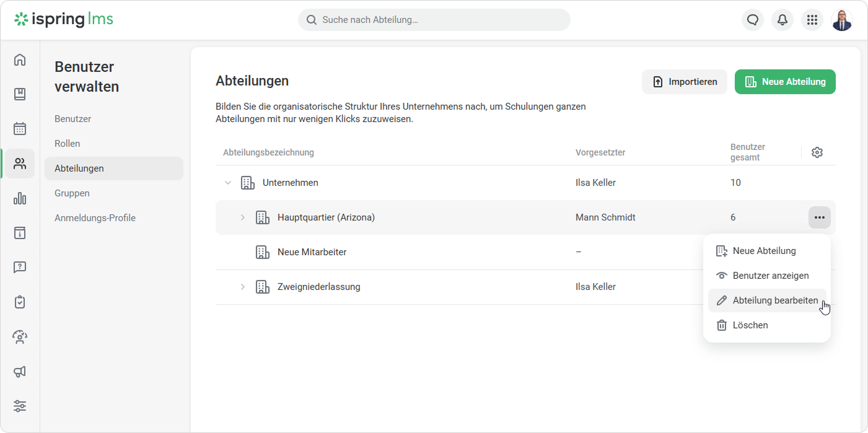Click the bar chart reports icon

pos(20,198)
